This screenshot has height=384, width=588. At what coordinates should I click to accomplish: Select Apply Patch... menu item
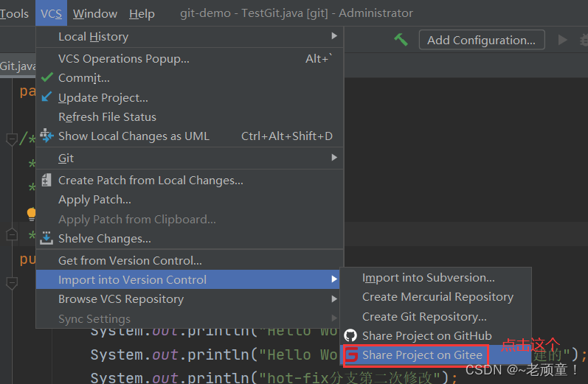[190, 200]
